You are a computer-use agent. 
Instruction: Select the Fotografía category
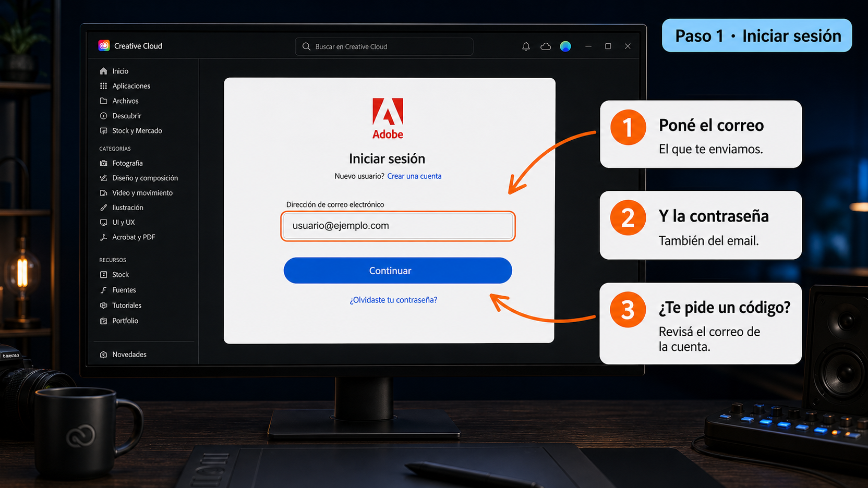click(127, 163)
